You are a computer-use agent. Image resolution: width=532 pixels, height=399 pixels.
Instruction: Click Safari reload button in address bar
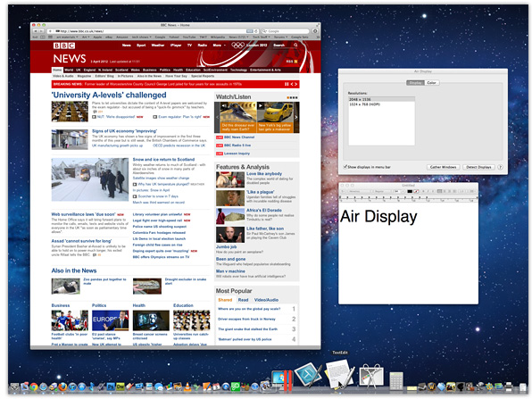coord(256,31)
